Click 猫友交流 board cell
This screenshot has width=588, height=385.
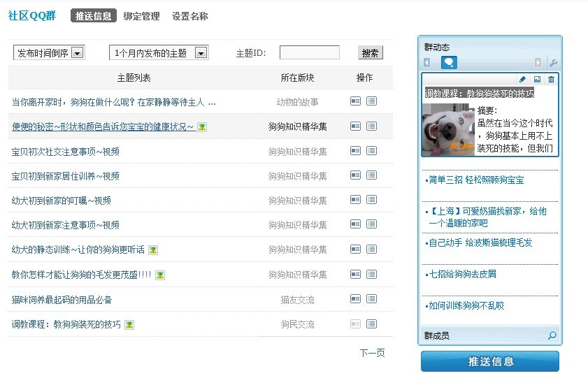(297, 300)
